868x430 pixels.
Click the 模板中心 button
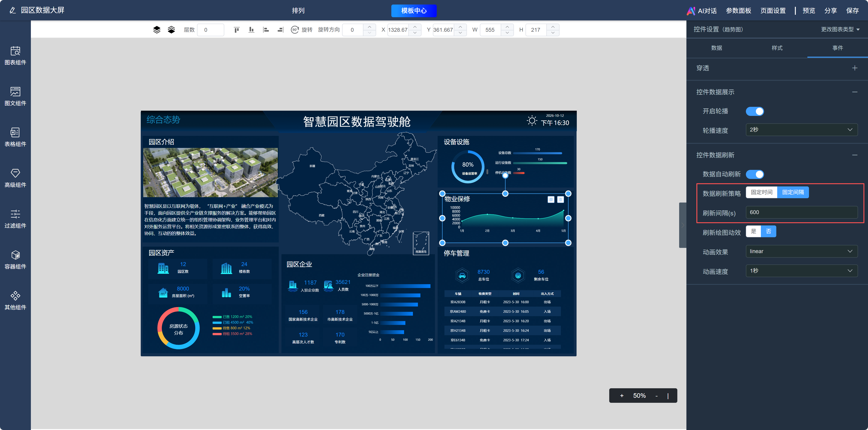pyautogui.click(x=414, y=10)
